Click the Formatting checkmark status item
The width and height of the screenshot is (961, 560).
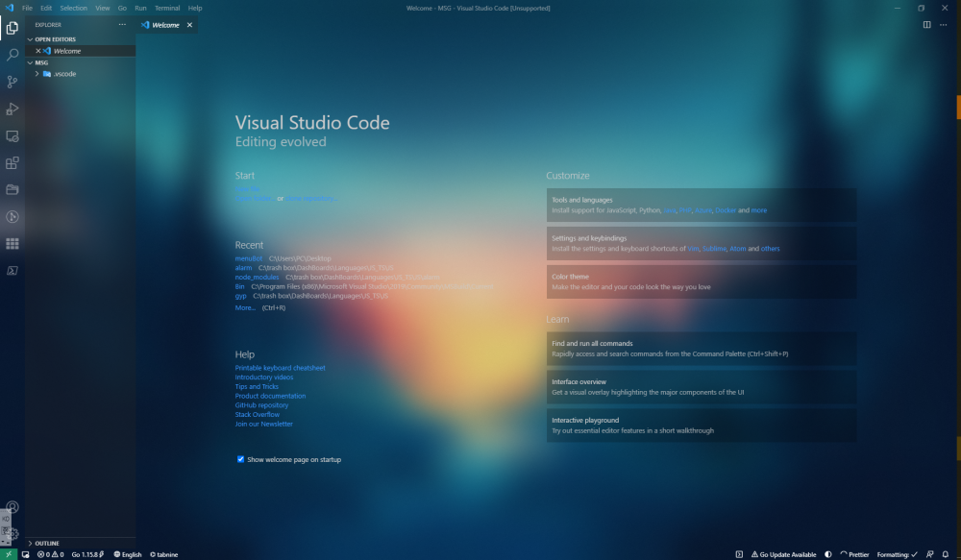(898, 554)
